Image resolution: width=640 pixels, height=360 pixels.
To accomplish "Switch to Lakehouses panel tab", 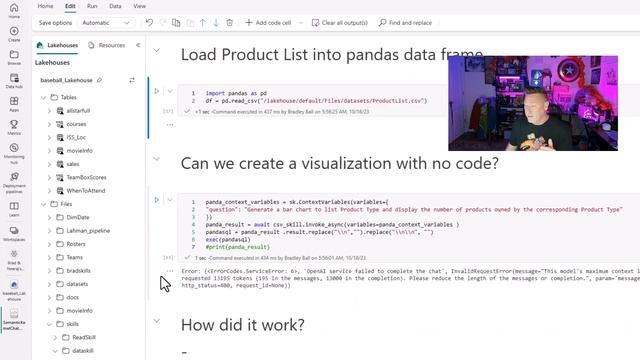I will point(57,45).
